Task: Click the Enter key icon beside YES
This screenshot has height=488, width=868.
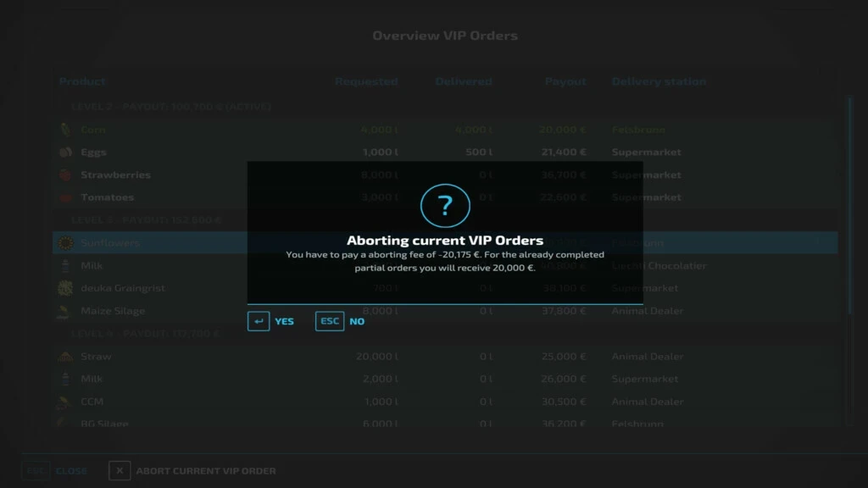Action: click(259, 321)
